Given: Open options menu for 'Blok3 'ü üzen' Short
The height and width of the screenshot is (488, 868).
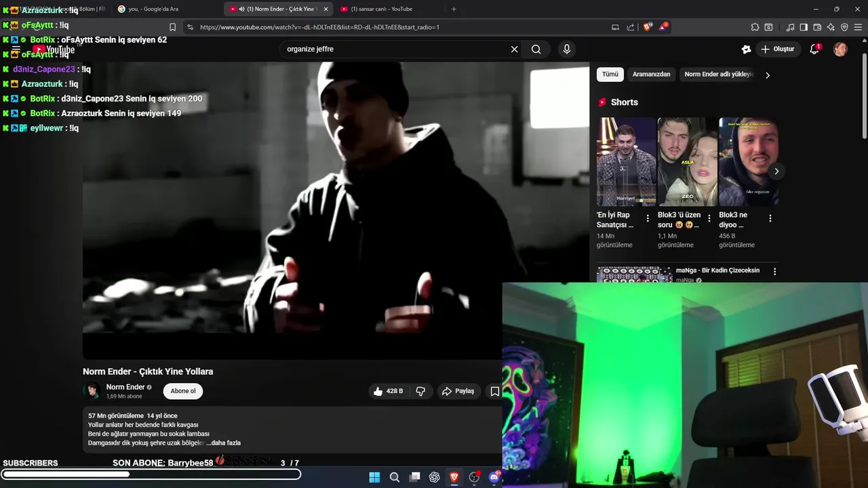Looking at the screenshot, I should [x=709, y=218].
